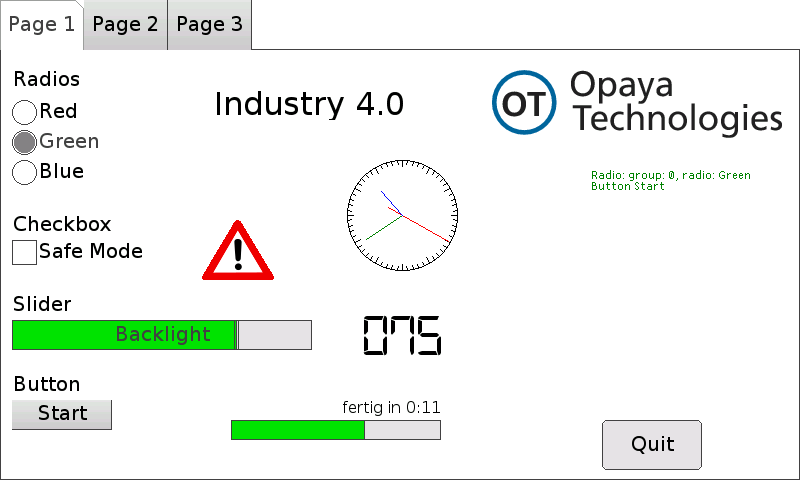Switch to the Page 1 tab

click(x=42, y=24)
